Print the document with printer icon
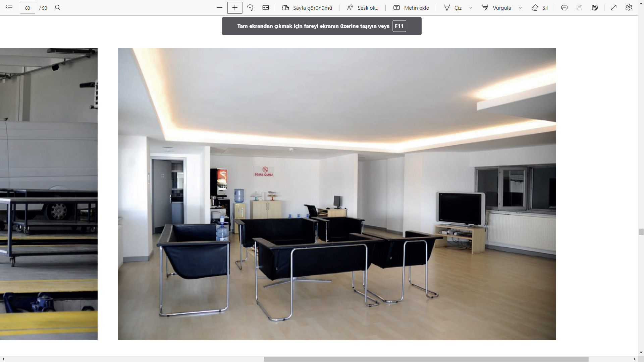Viewport: 644px width, 362px height. pyautogui.click(x=564, y=7)
